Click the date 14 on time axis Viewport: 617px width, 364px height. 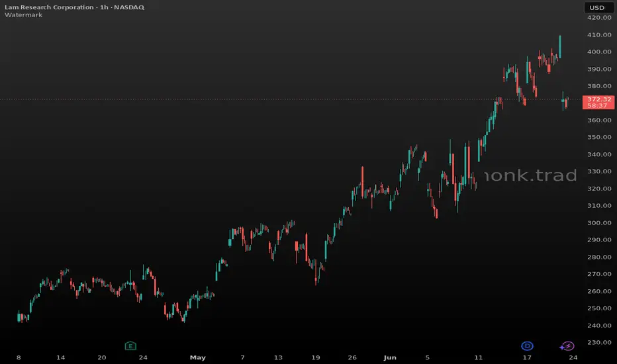(x=60, y=357)
